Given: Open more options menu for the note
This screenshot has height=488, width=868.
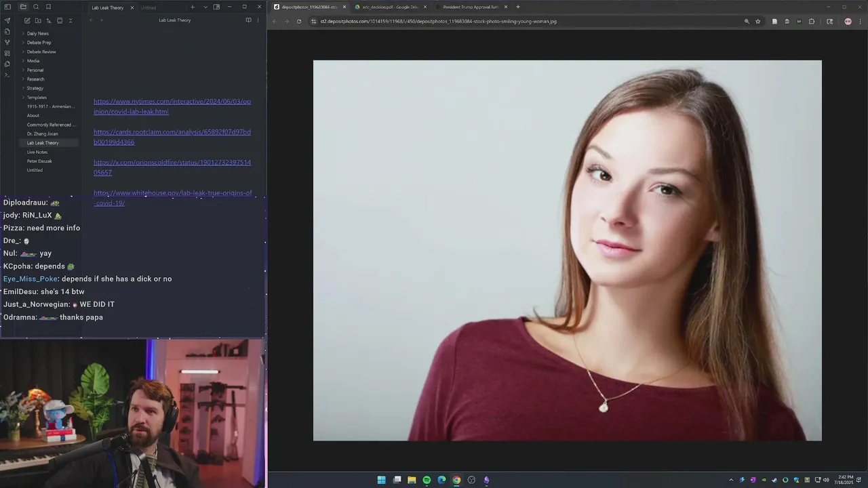Looking at the screenshot, I should pos(258,20).
